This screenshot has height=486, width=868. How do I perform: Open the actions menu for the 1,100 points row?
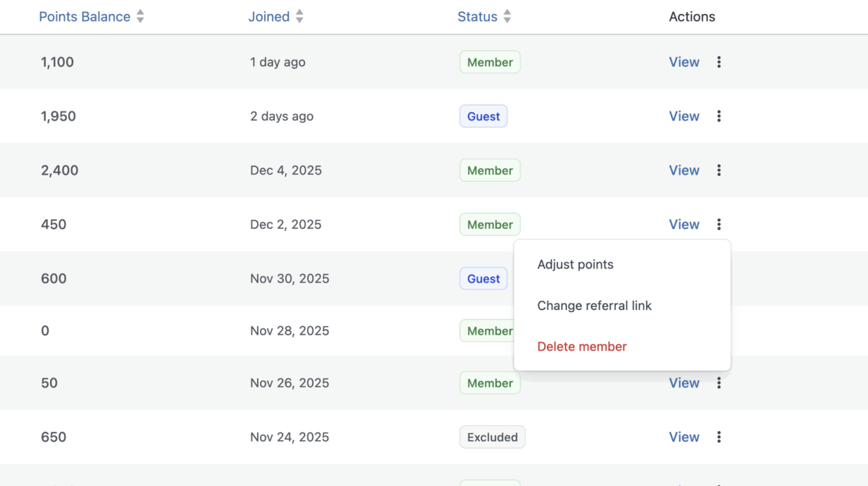(719, 62)
